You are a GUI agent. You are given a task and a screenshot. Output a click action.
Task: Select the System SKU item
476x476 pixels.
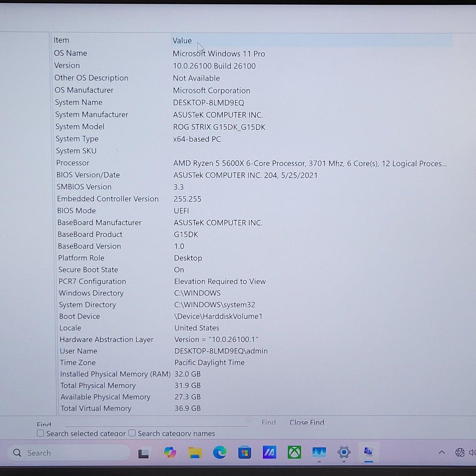pyautogui.click(x=76, y=151)
